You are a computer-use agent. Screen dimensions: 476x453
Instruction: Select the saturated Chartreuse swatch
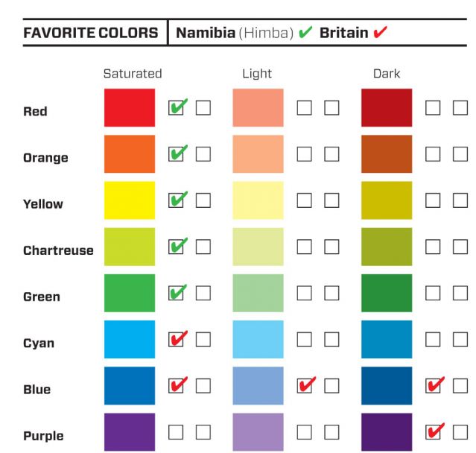[130, 247]
